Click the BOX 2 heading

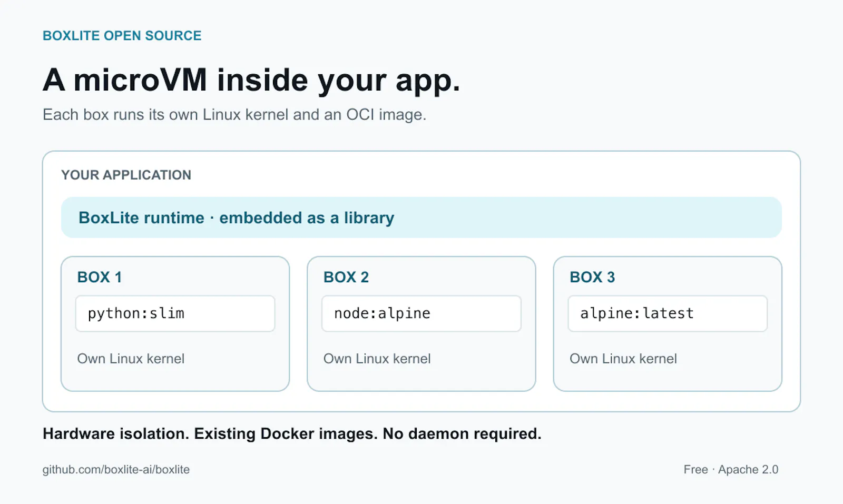pos(346,277)
